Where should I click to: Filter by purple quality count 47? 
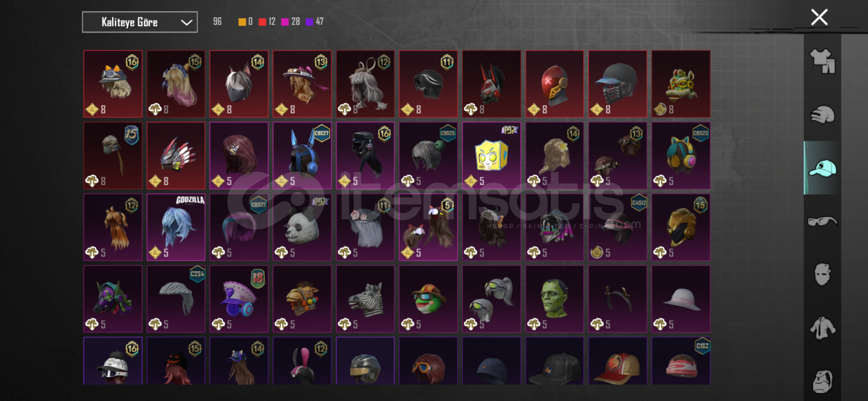tap(315, 22)
